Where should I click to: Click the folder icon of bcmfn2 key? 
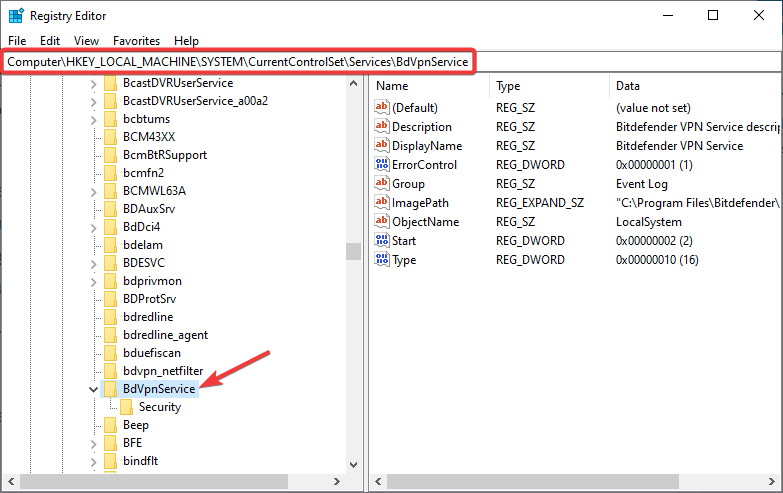110,173
